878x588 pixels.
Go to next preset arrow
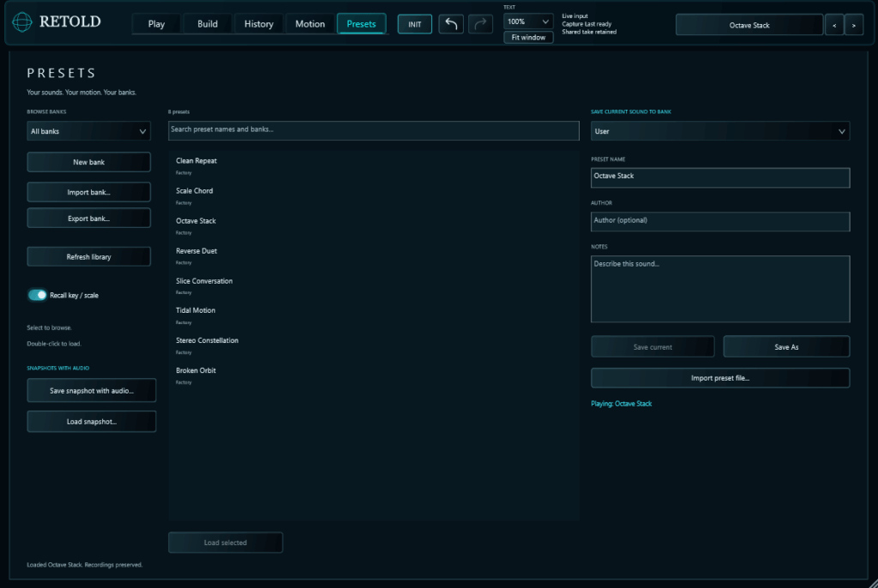pos(853,25)
